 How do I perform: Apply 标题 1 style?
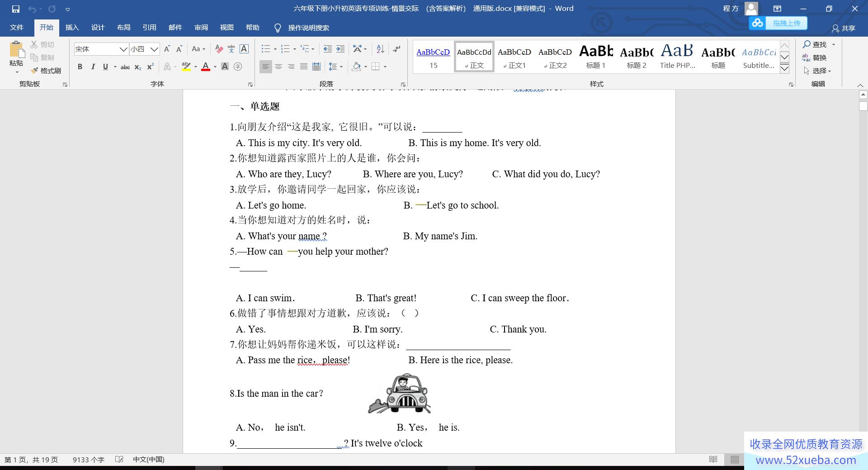click(596, 57)
